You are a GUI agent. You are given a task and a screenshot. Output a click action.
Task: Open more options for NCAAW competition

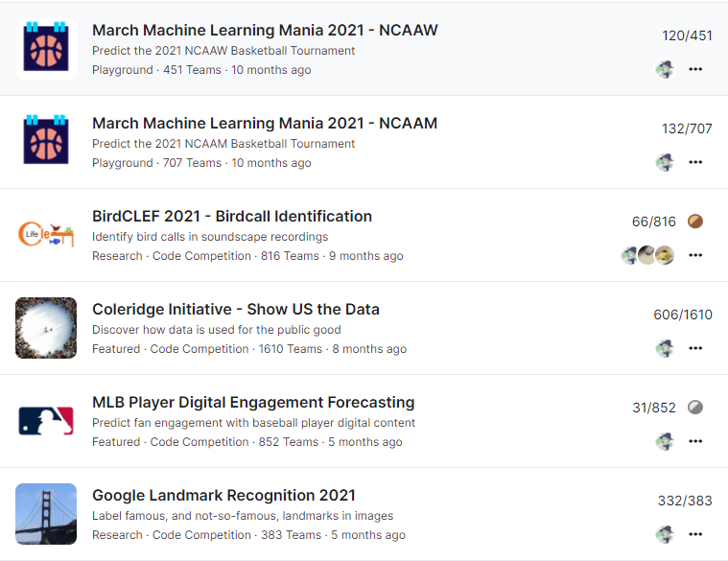pos(695,69)
